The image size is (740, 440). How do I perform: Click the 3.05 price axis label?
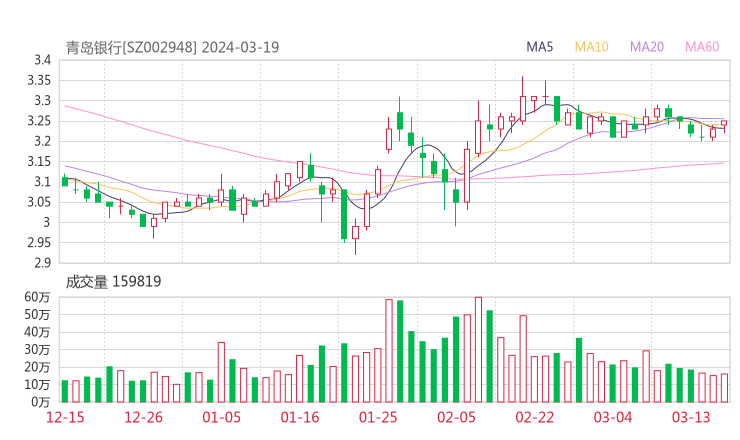coord(39,202)
